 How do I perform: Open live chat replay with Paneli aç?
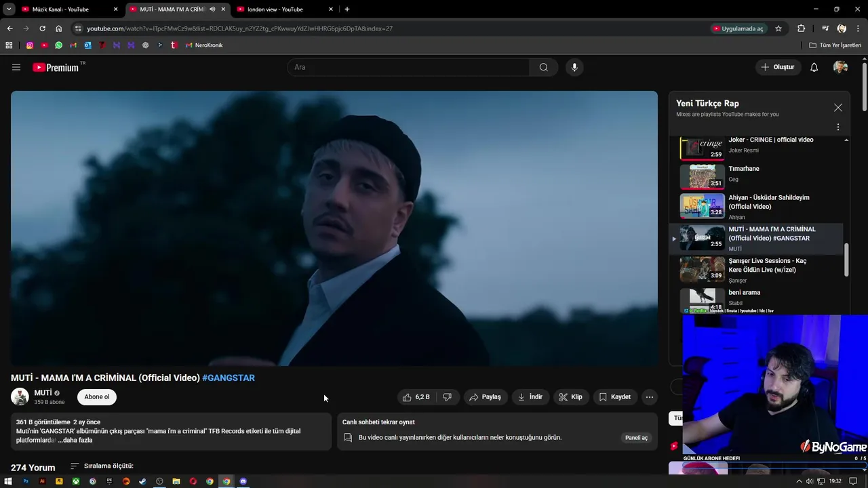pos(636,438)
